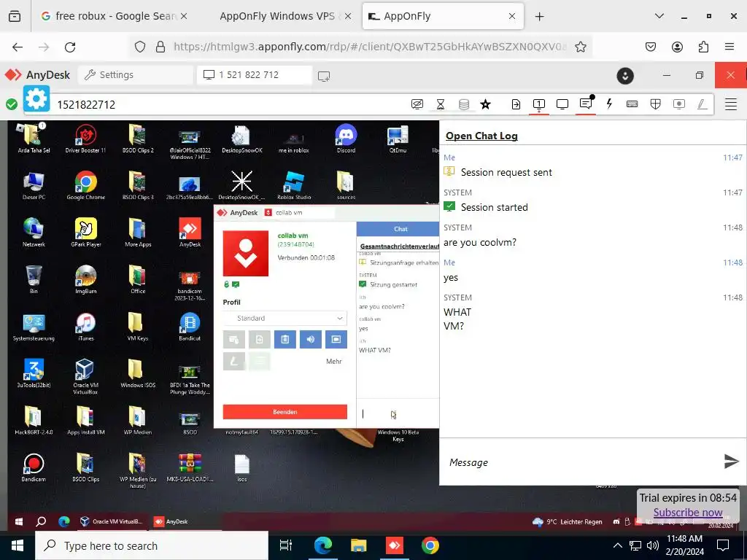Click the red Beenden button
Screen dimensions: 747x560
(x=285, y=412)
